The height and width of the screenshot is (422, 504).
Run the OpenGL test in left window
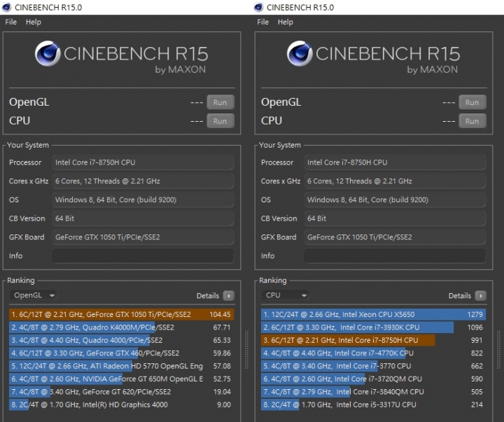(x=220, y=102)
